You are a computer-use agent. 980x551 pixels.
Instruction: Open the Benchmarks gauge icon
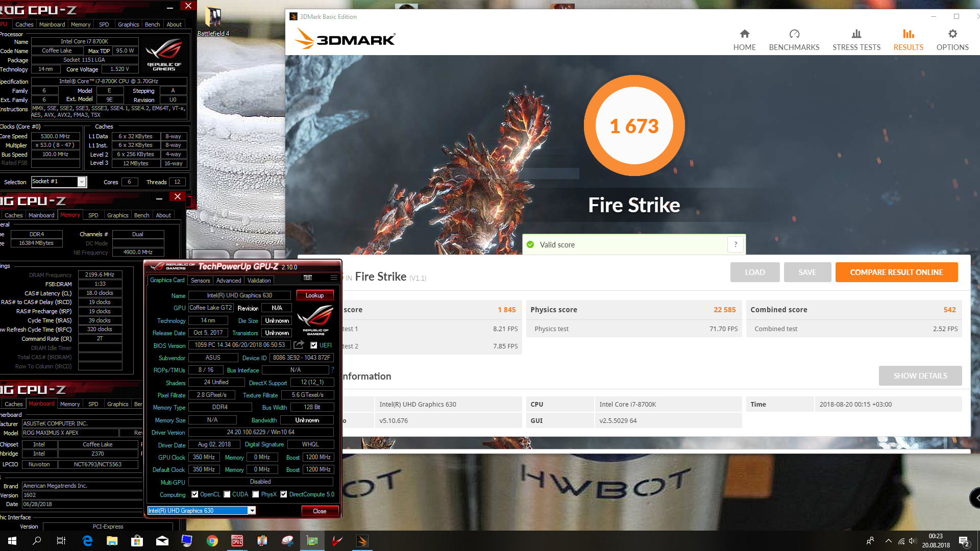click(794, 34)
